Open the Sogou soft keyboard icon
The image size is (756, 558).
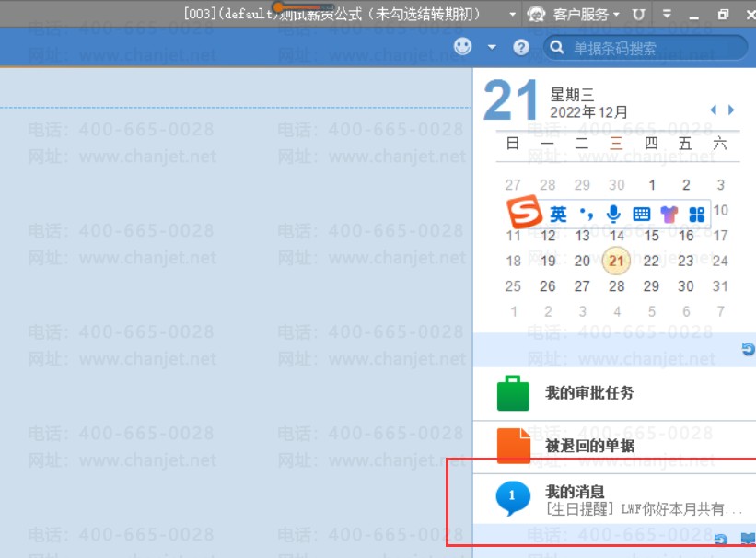pyautogui.click(x=642, y=215)
